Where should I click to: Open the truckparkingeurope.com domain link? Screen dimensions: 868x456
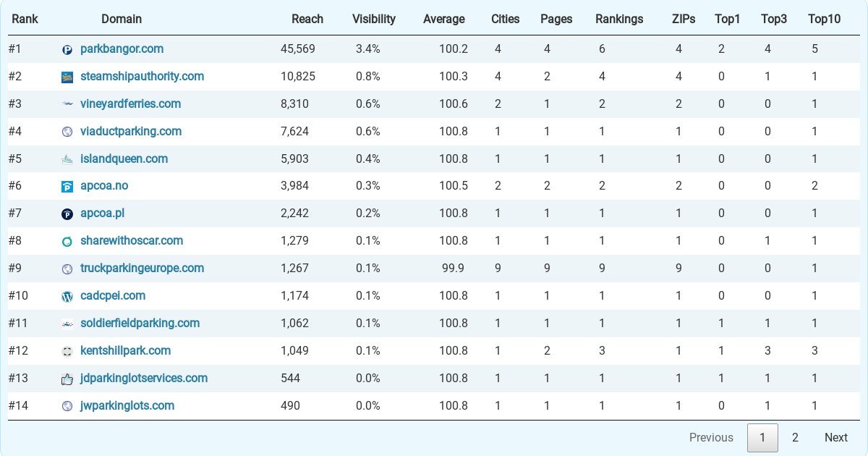pos(142,268)
